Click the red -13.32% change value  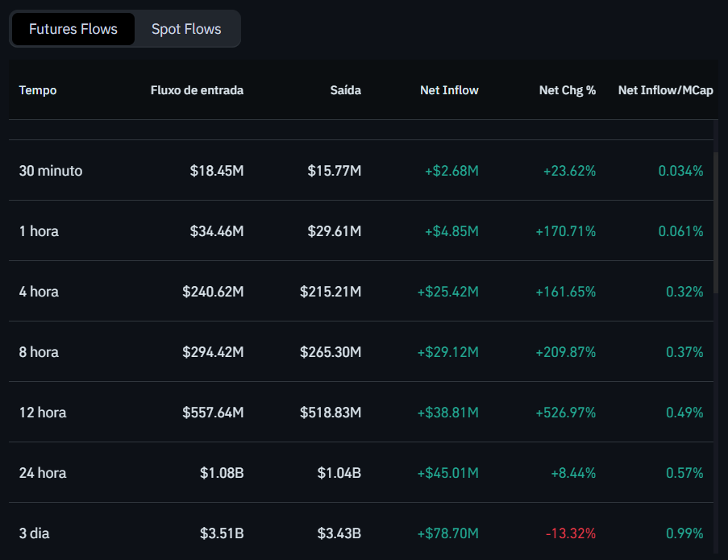click(573, 533)
